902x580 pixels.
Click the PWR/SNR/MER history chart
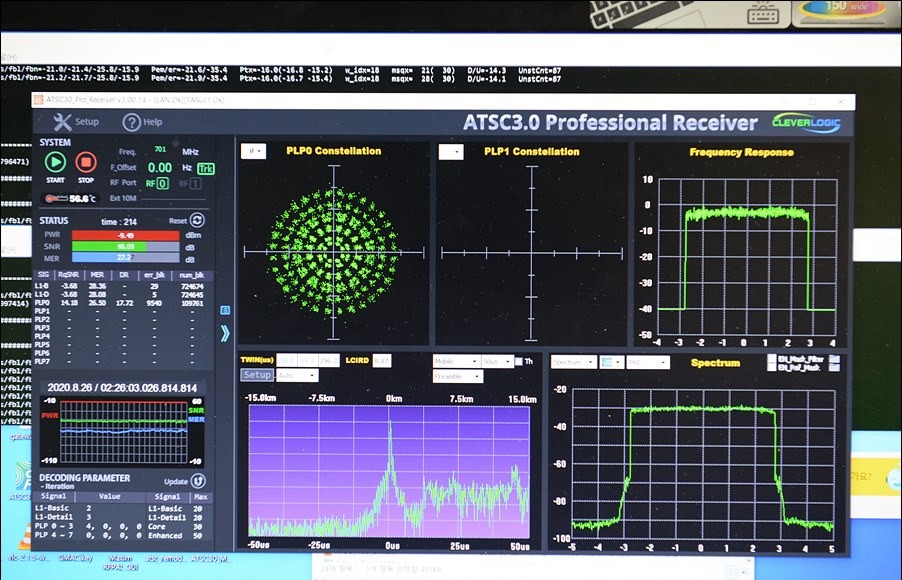[x=123, y=432]
